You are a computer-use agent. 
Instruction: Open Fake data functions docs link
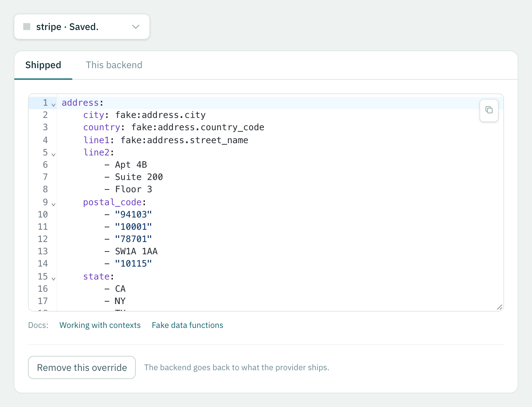click(x=188, y=325)
